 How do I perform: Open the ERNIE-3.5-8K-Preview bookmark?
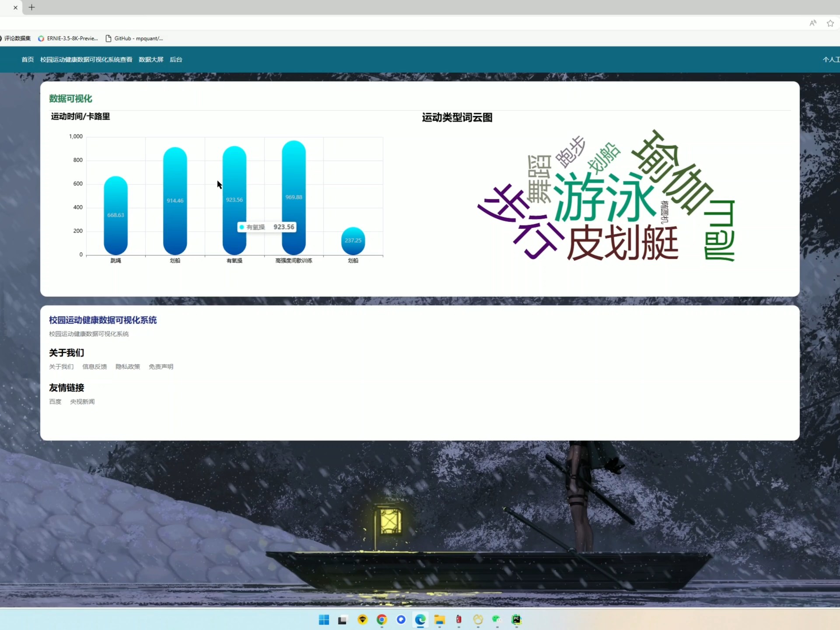click(68, 38)
